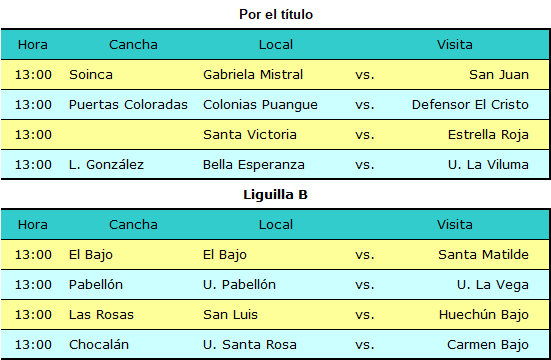
Task: Select the U. Santa Rosa team
Action: click(x=250, y=345)
